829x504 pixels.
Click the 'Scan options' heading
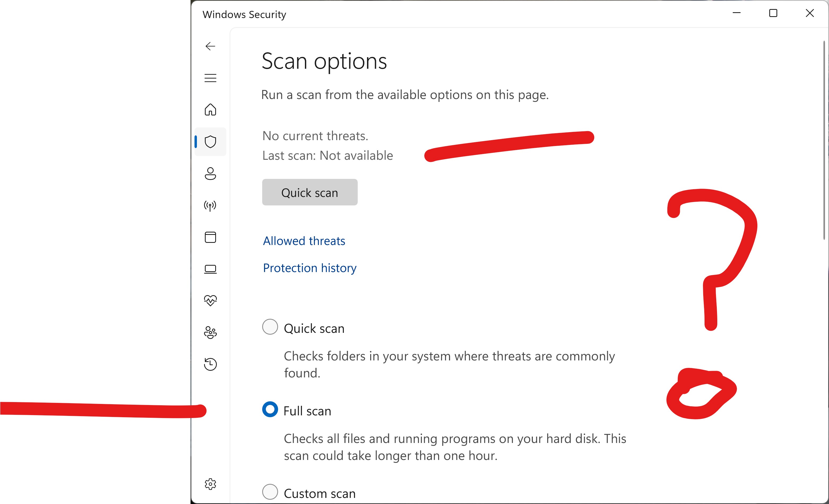tap(324, 62)
